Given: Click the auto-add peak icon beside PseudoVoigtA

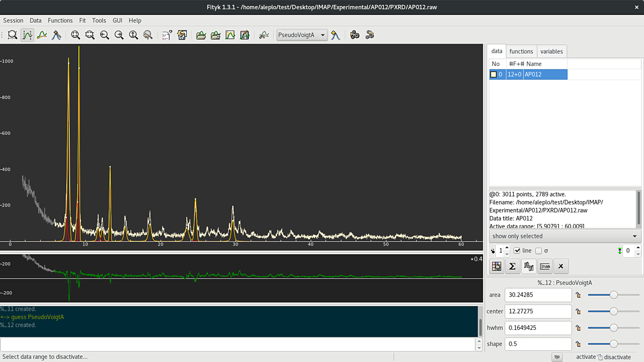Looking at the screenshot, I should pyautogui.click(x=336, y=35).
